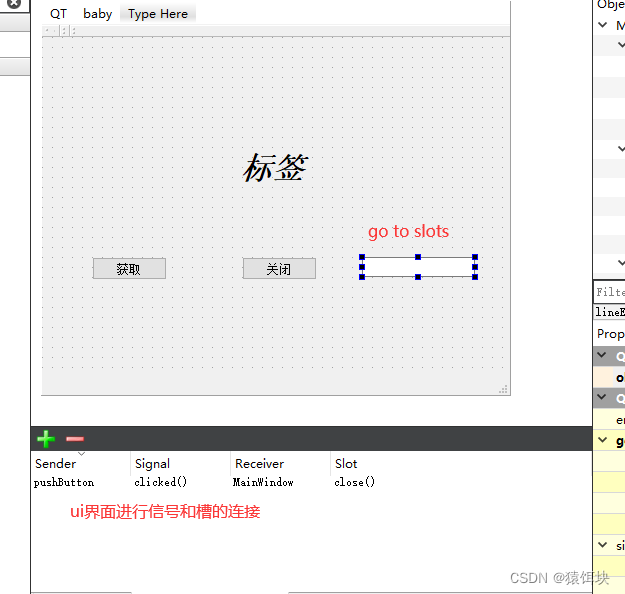Open the baby menu on the form
This screenshot has width=625, height=594.
click(x=97, y=14)
